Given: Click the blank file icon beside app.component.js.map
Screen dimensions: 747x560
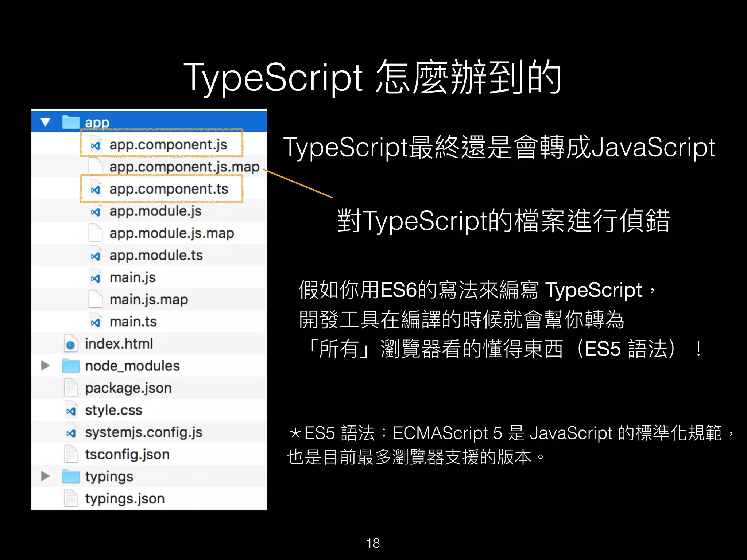Looking at the screenshot, I should click(96, 167).
